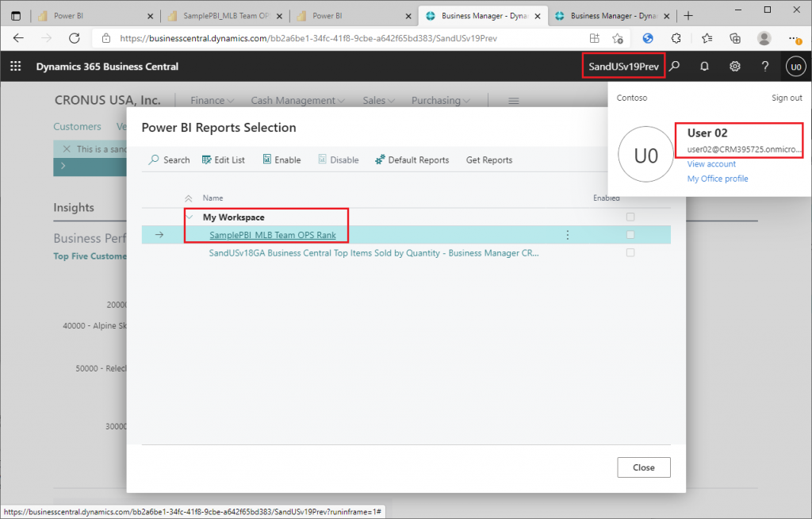Open a new browser tab
This screenshot has height=519, width=812.
point(688,16)
